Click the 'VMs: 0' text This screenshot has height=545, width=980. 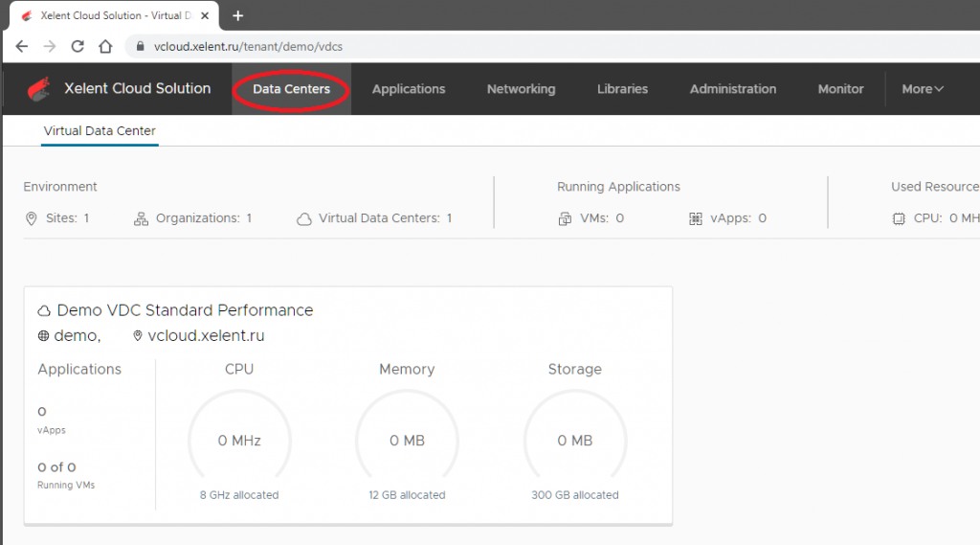[x=602, y=217]
